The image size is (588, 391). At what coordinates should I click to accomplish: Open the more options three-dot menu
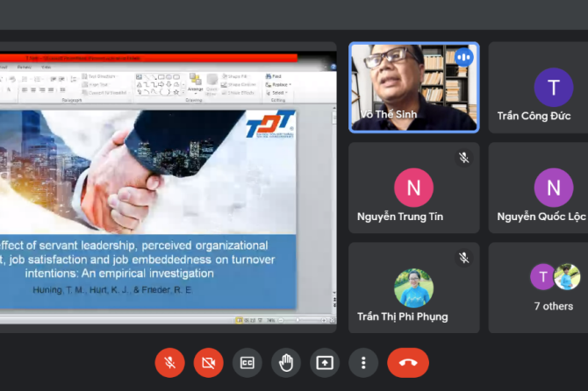pyautogui.click(x=363, y=362)
